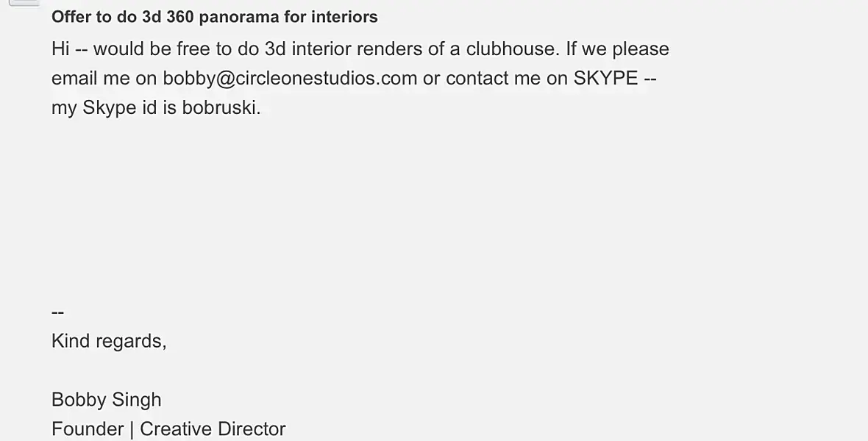Click the subject line 'Offer to do 3d 360 panorama'

(214, 17)
